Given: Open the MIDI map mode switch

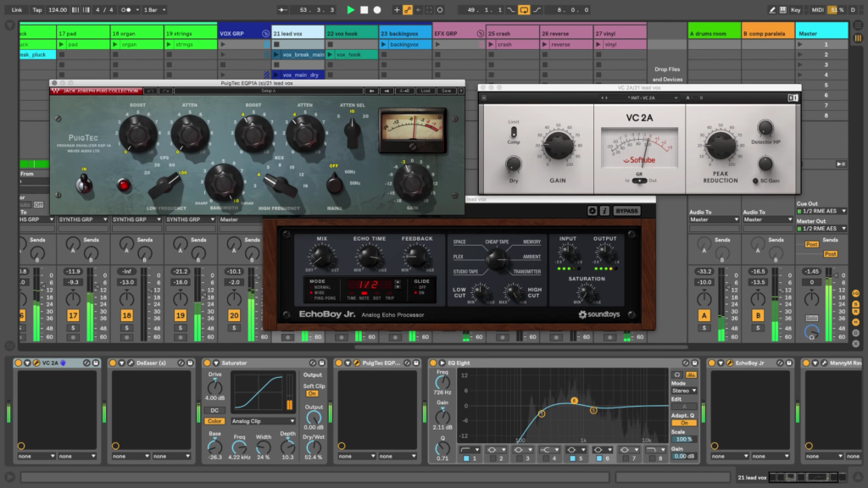Looking at the screenshot, I should click(817, 9).
